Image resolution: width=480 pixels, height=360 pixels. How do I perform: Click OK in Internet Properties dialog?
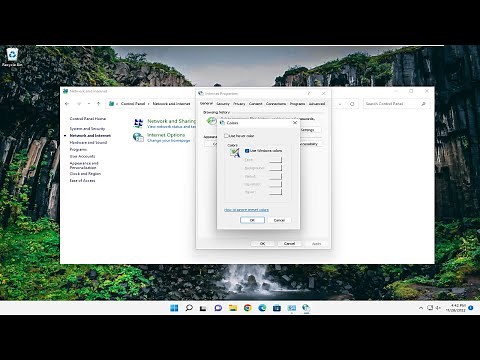pyautogui.click(x=263, y=244)
